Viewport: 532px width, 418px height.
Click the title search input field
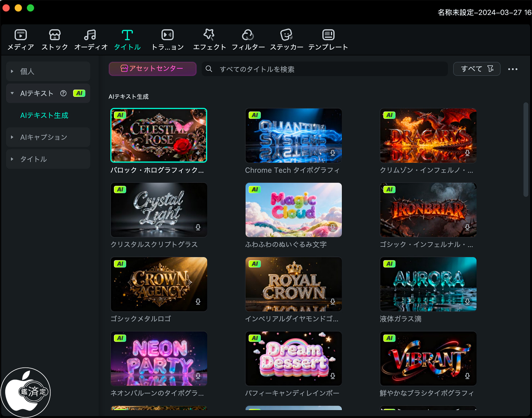[x=325, y=69]
